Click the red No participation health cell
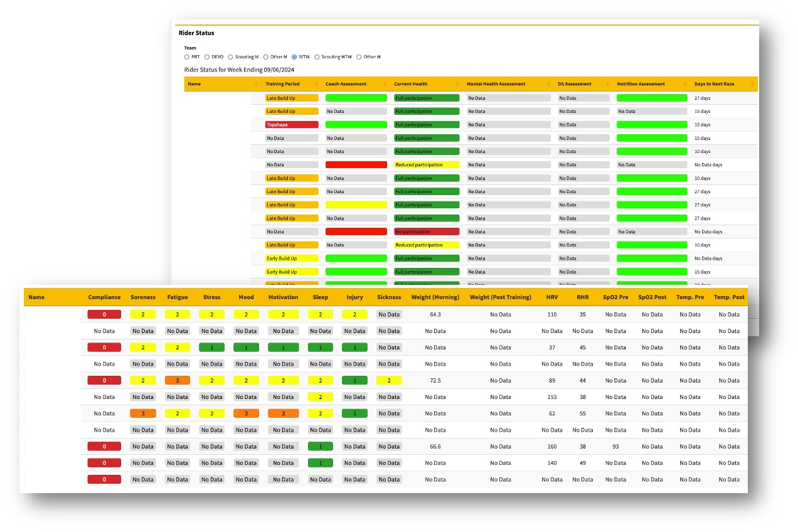798x532 pixels. (427, 231)
